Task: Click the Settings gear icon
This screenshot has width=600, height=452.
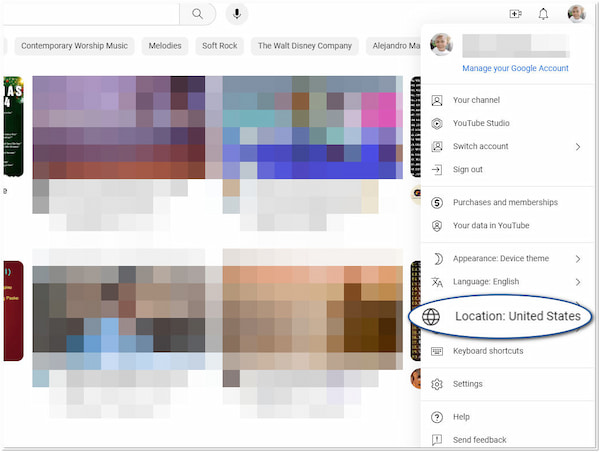Action: pyautogui.click(x=436, y=384)
